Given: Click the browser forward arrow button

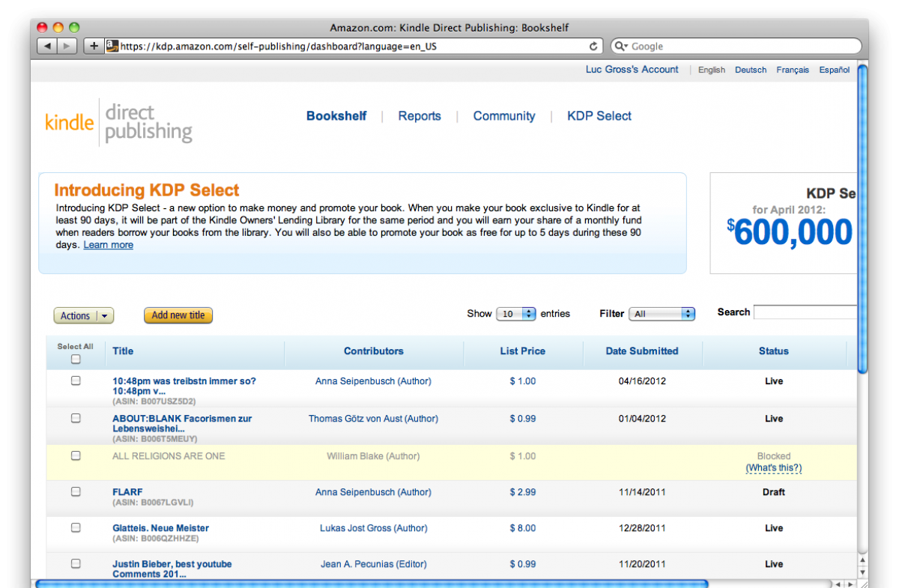Looking at the screenshot, I should 67,46.
